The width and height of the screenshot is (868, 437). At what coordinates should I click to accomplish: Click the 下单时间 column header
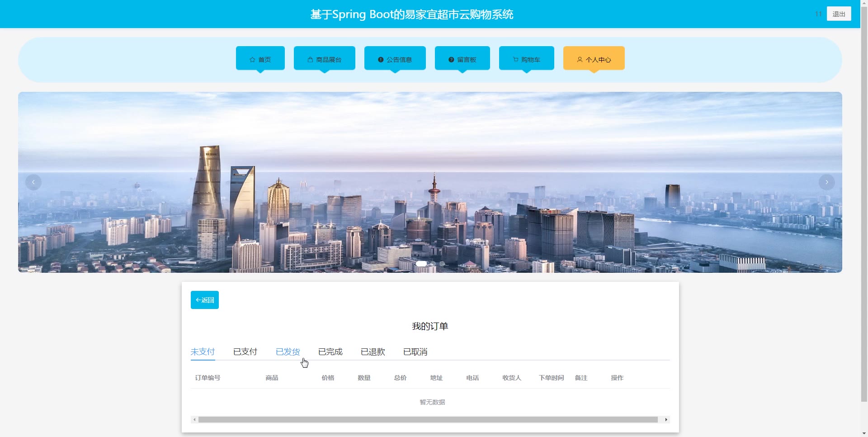551,378
